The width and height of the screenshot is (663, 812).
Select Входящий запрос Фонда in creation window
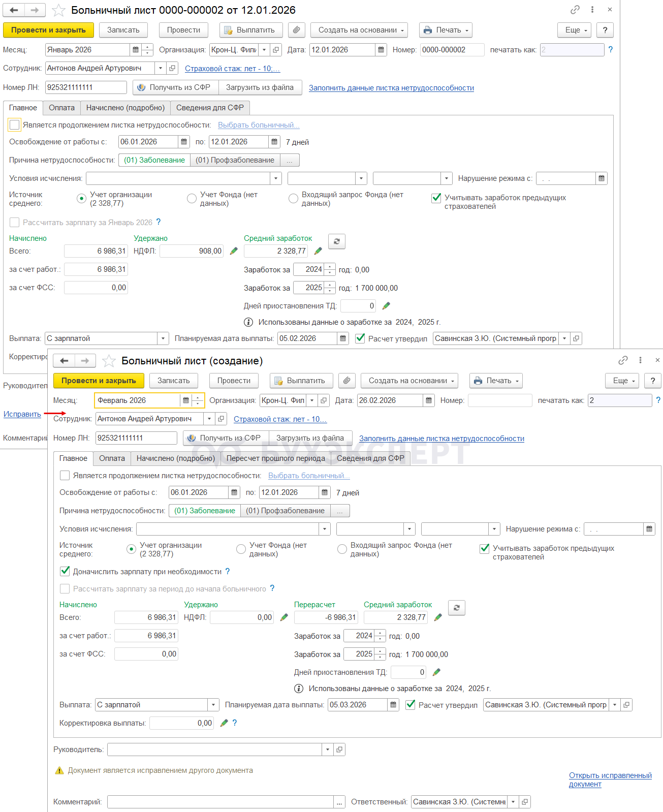point(342,549)
